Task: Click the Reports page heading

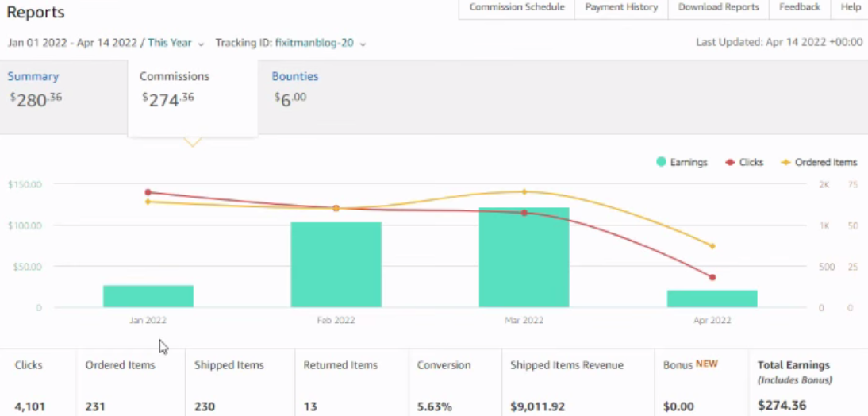Action: (x=36, y=12)
